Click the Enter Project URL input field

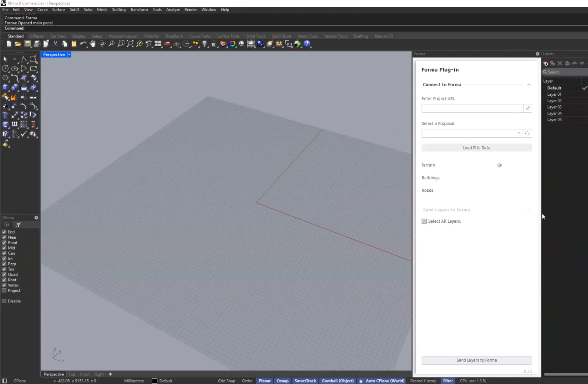click(x=471, y=108)
